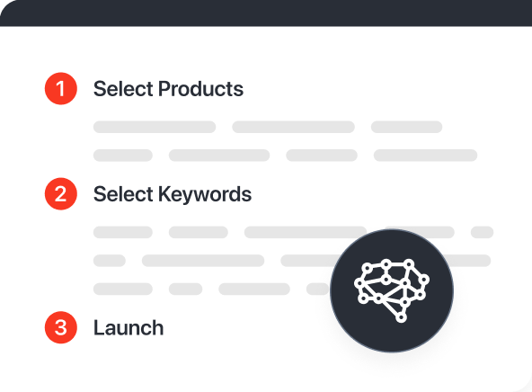Image resolution: width=532 pixels, height=392 pixels.
Task: Click the red step 2 number badge
Action: tap(61, 194)
